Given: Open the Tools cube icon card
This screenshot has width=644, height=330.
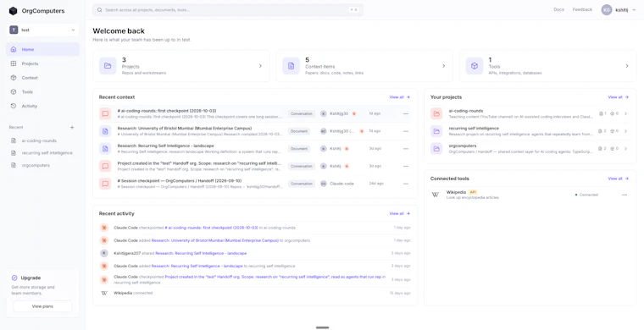Looking at the screenshot, I should 475,66.
